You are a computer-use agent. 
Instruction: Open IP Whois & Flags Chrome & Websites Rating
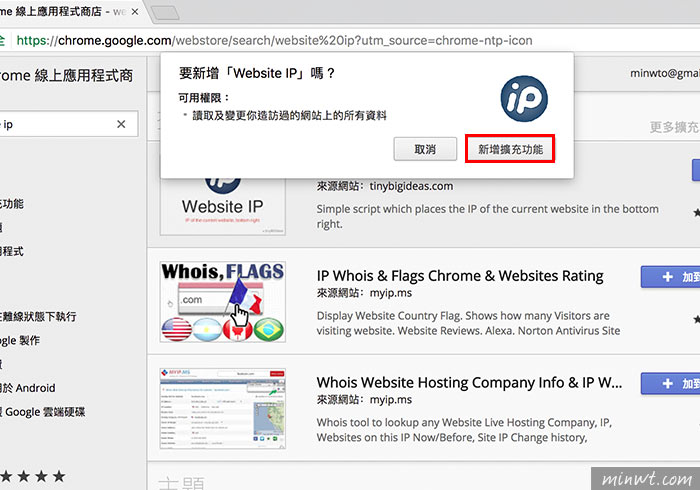tap(460, 276)
